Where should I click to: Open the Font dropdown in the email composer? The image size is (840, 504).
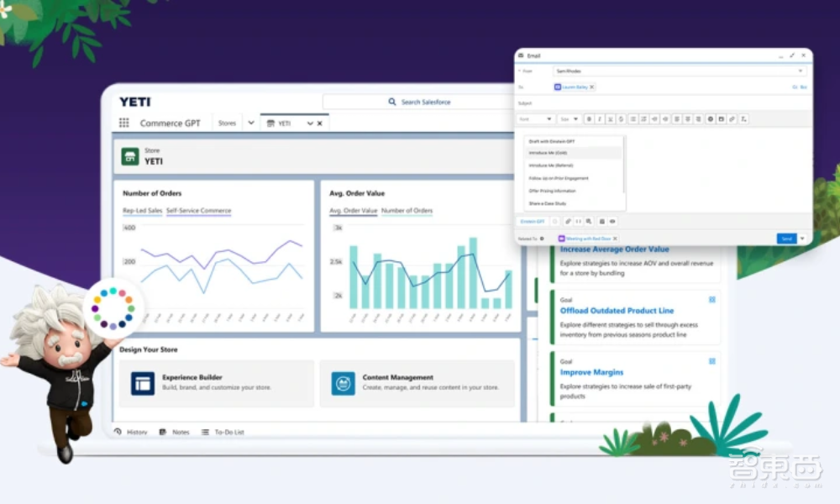click(538, 118)
